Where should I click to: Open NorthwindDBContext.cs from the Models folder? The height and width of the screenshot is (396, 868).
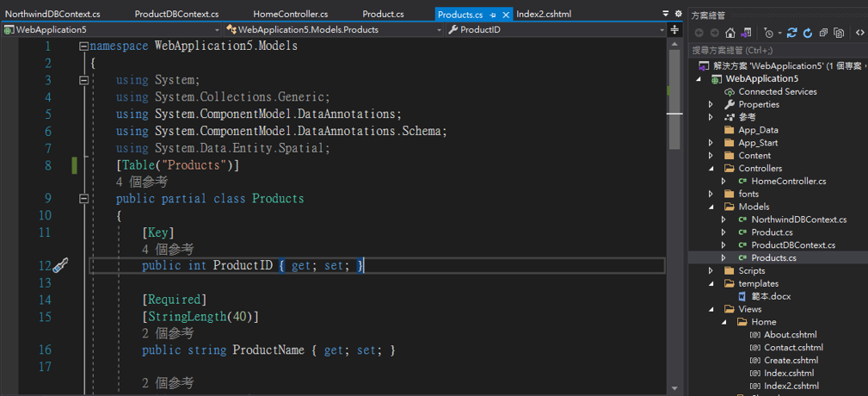(798, 220)
